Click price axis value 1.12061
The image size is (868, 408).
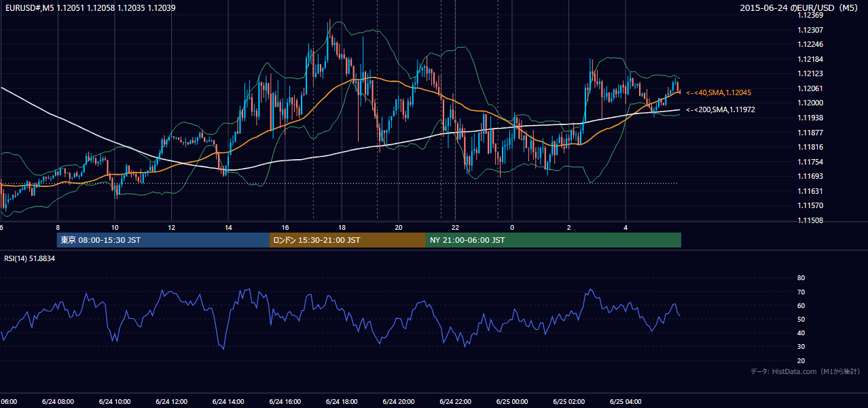pos(810,88)
